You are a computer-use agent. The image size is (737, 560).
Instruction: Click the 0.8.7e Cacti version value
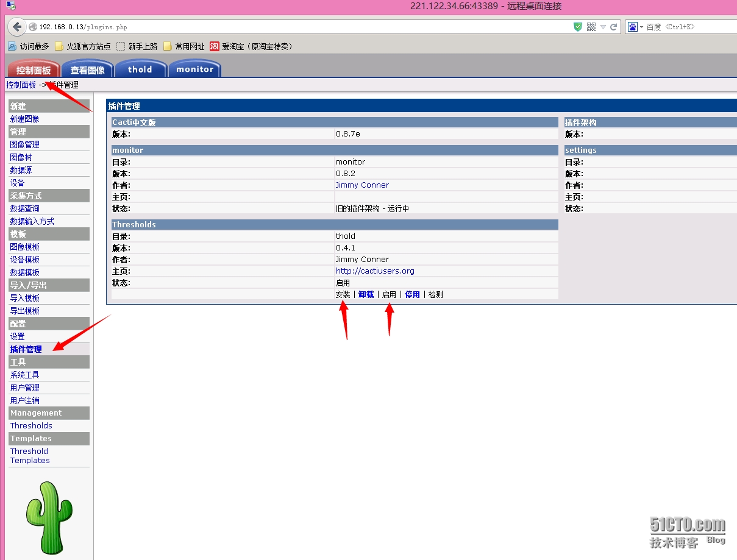pyautogui.click(x=347, y=134)
